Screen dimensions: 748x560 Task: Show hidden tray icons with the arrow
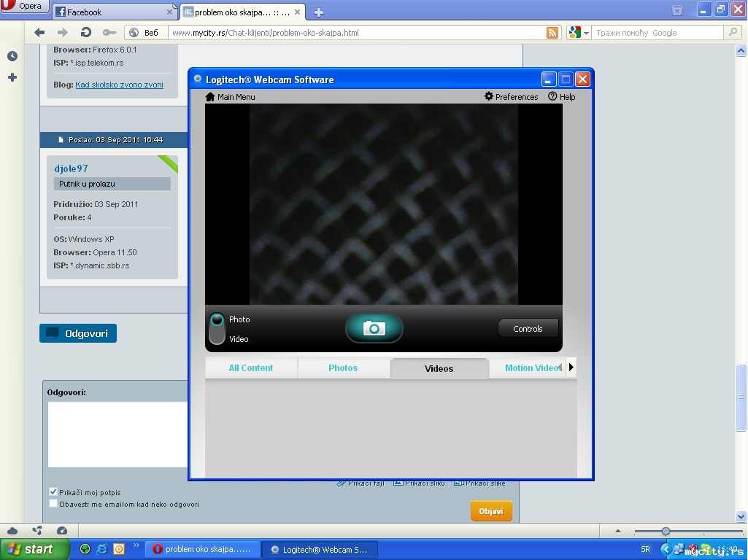[666, 549]
